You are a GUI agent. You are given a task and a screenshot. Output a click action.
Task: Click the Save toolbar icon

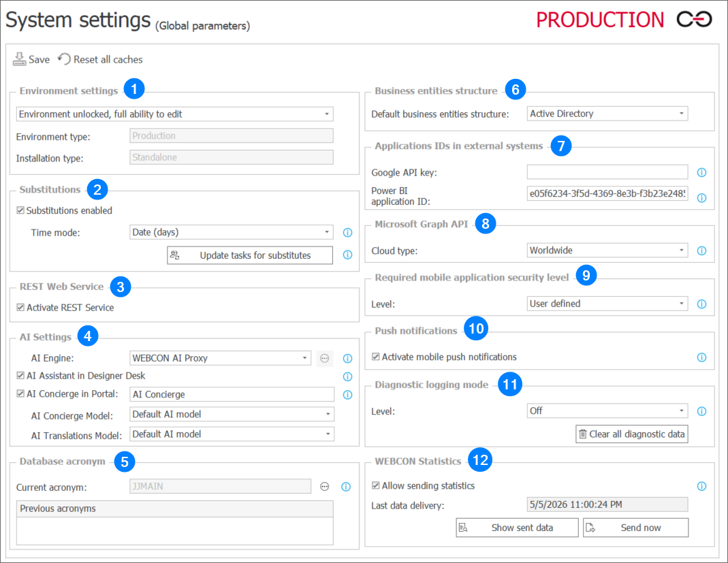20,59
